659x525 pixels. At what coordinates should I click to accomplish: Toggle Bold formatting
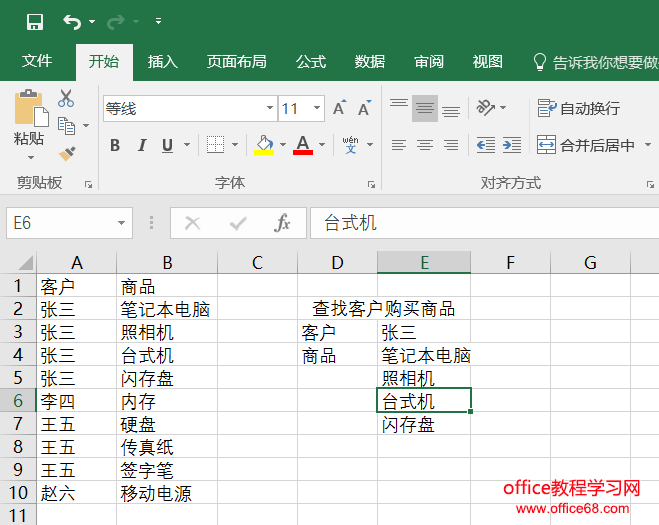pyautogui.click(x=115, y=145)
